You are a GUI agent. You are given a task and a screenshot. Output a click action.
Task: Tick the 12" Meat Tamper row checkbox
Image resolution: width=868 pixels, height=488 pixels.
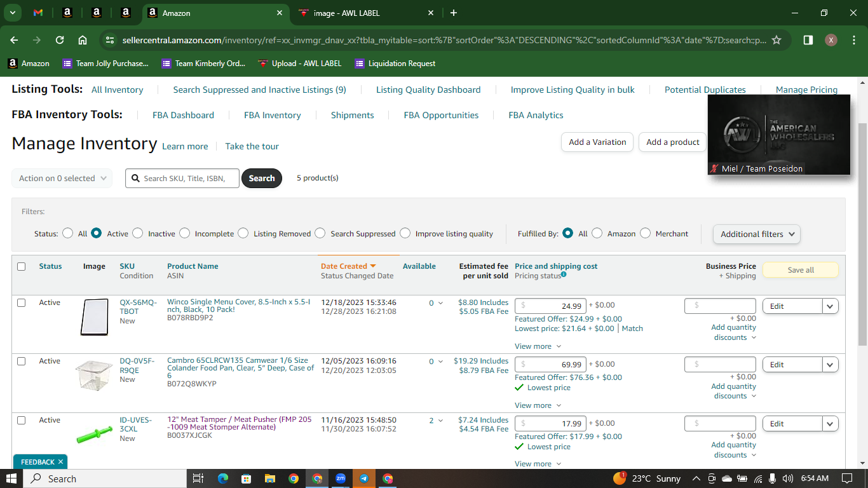[22, 421]
